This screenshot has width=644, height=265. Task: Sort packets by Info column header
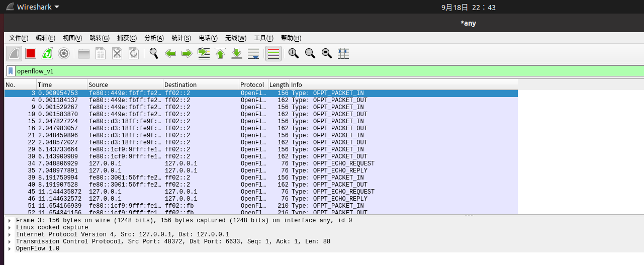tap(404, 84)
